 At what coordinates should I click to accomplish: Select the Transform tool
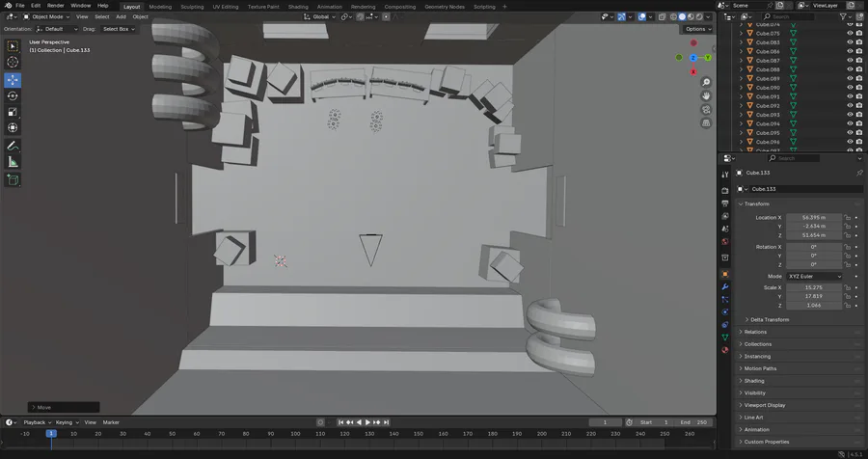pyautogui.click(x=13, y=128)
